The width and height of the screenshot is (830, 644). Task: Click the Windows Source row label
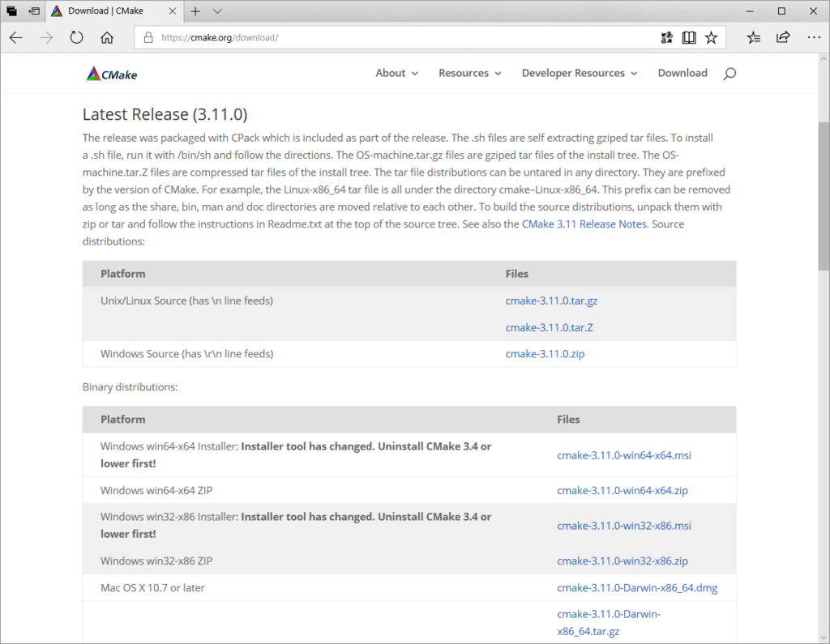[x=187, y=353]
